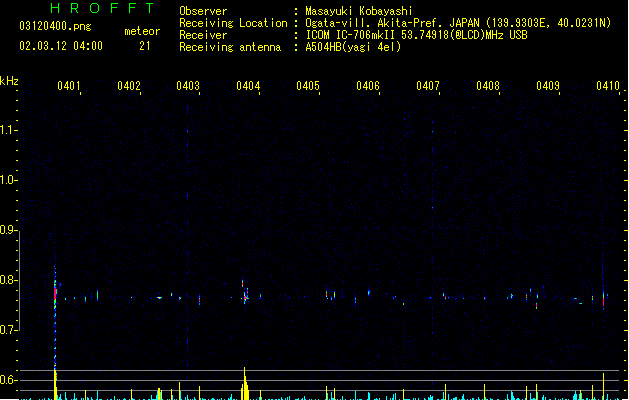Click the tall yellow level bar at 0404
629x400 pixels.
pyautogui.click(x=245, y=383)
